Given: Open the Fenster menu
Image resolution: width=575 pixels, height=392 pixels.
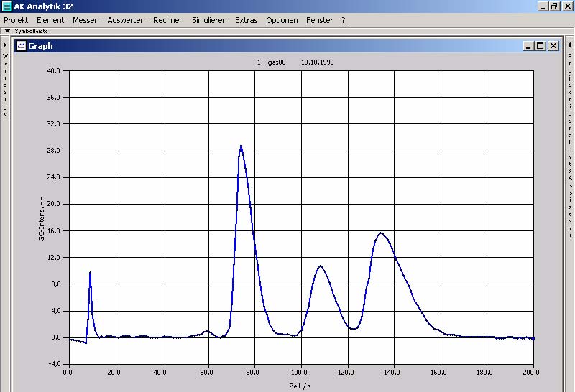Looking at the screenshot, I should [x=319, y=20].
